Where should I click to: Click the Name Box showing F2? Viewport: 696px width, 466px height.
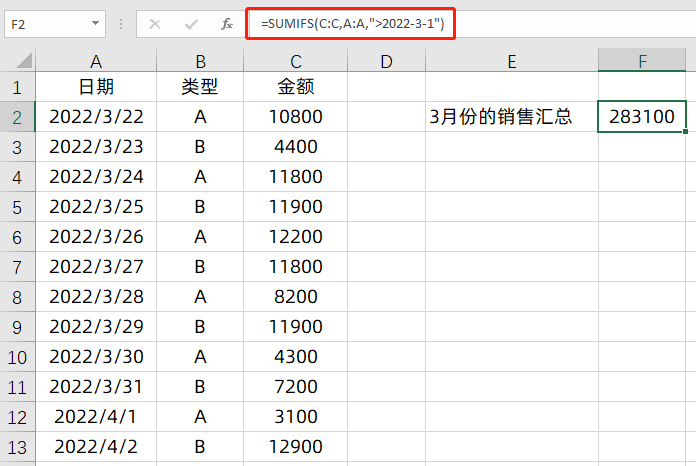point(55,24)
